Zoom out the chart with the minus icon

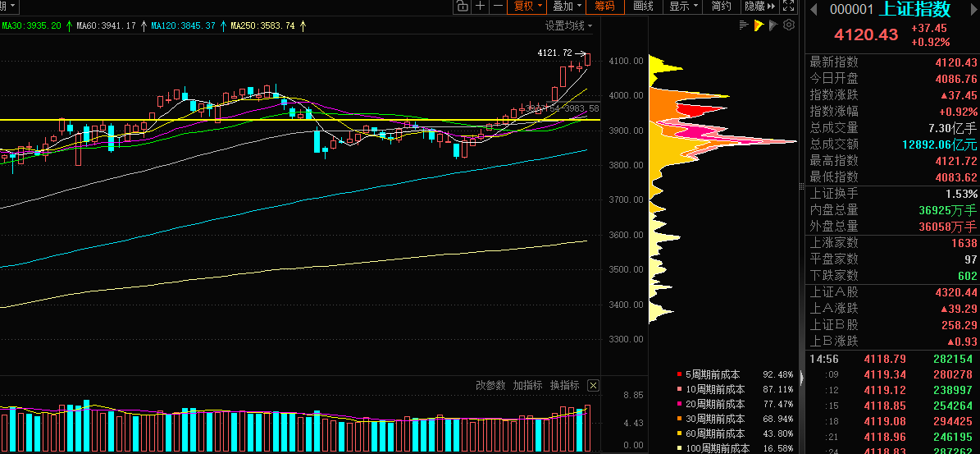tap(498, 7)
